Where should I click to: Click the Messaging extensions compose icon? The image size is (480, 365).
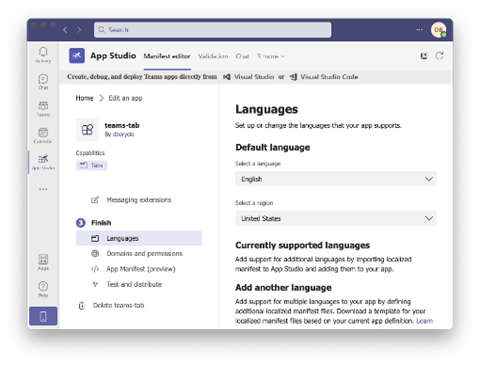pyautogui.click(x=95, y=200)
